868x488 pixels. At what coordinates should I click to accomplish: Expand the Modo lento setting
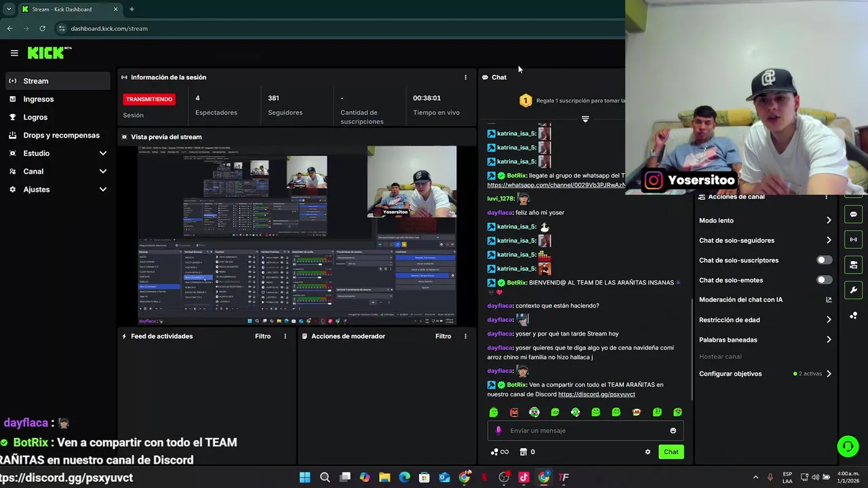coord(765,220)
